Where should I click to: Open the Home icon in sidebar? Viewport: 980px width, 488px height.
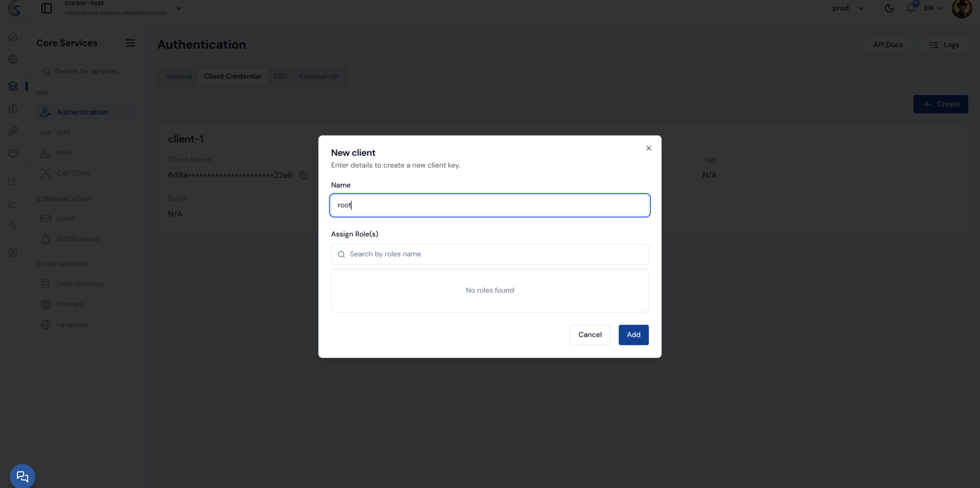coord(13,36)
